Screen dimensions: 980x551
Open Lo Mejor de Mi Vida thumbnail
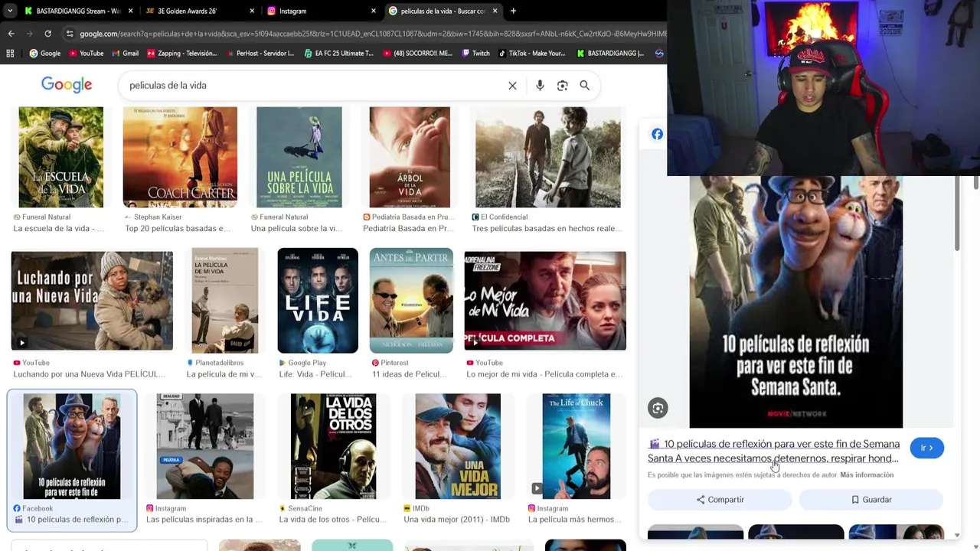tap(545, 300)
